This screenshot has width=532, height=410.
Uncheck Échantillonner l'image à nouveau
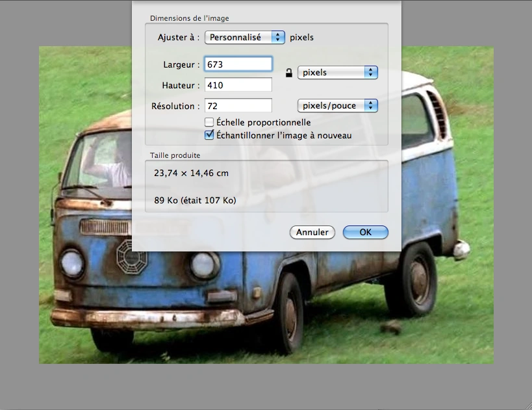click(209, 135)
